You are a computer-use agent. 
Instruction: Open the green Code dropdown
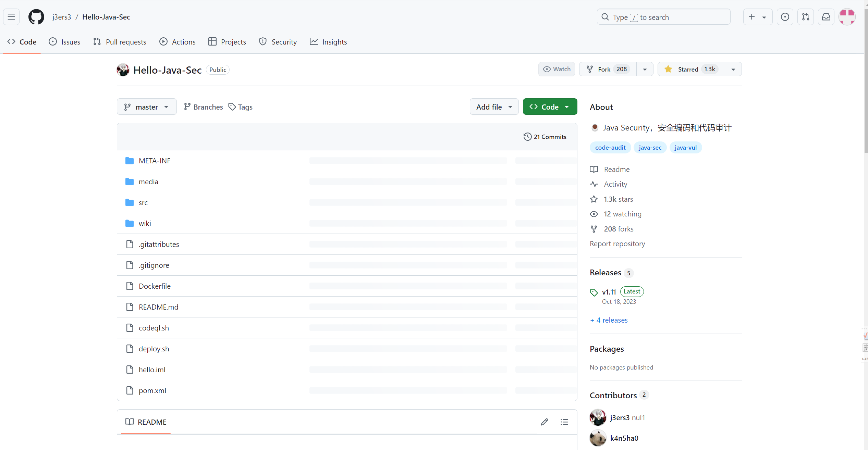(550, 107)
